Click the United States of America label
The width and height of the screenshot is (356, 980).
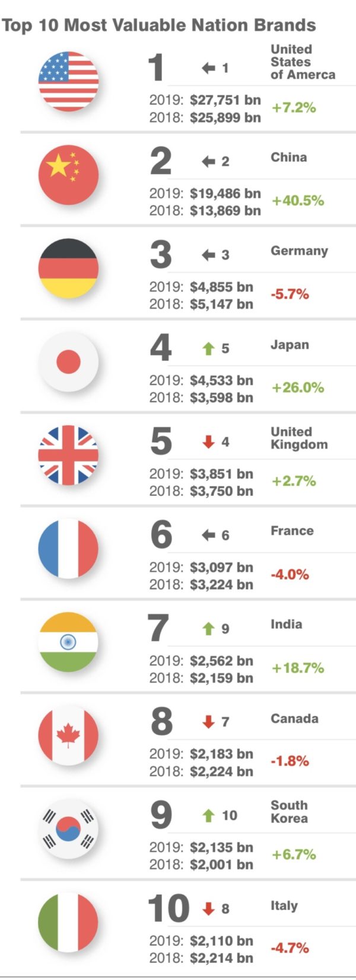(x=302, y=62)
